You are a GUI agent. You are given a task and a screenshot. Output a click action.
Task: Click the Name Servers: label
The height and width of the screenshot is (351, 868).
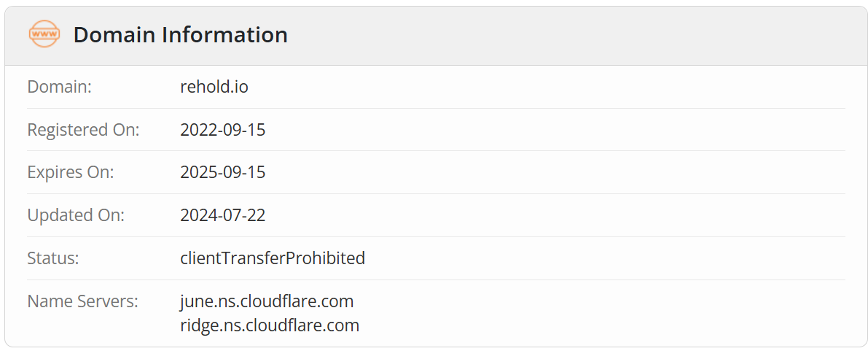pos(82,301)
